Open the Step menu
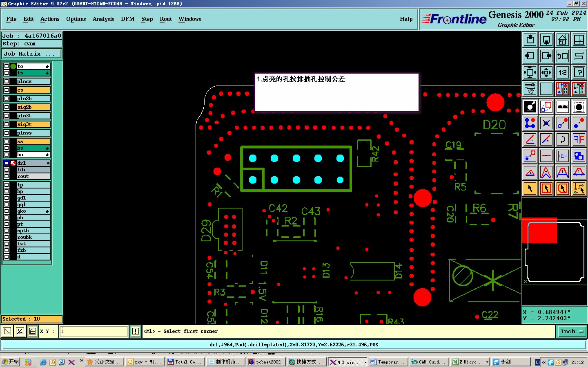 147,19
